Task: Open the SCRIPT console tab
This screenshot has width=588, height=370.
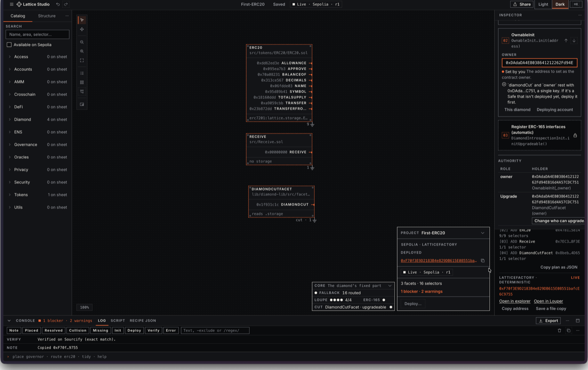Action: [118, 321]
